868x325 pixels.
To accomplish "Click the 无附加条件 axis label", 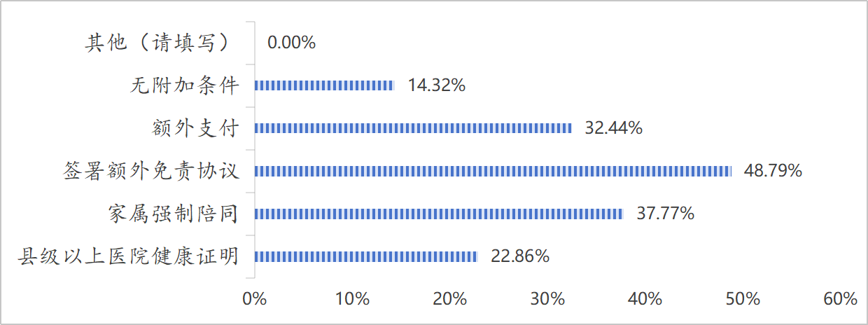I will tap(185, 85).
